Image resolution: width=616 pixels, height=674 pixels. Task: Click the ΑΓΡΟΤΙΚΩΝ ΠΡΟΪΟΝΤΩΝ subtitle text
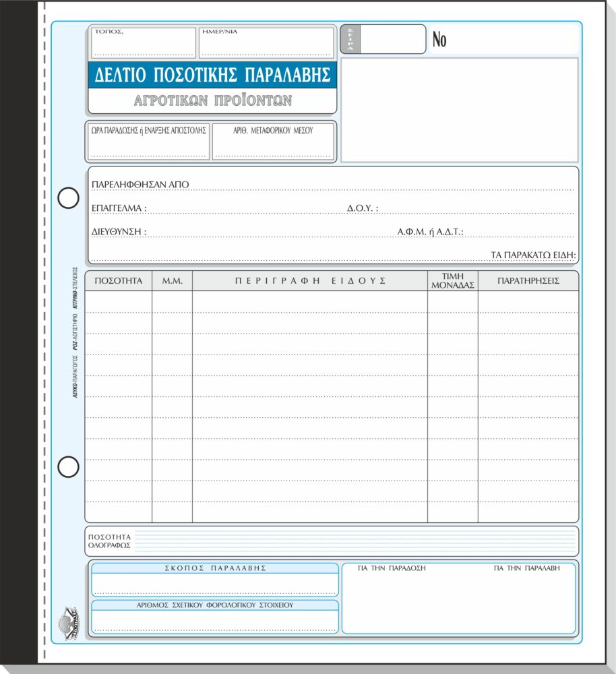tap(213, 100)
